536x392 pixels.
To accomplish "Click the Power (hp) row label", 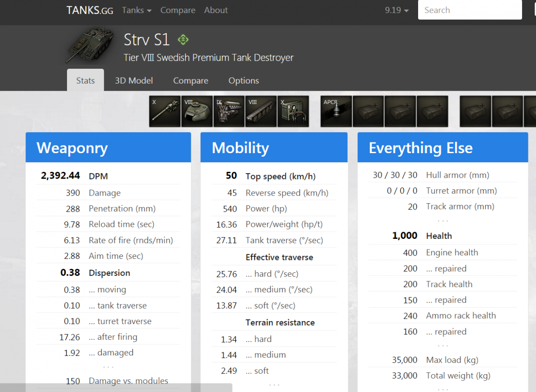I will point(266,209).
